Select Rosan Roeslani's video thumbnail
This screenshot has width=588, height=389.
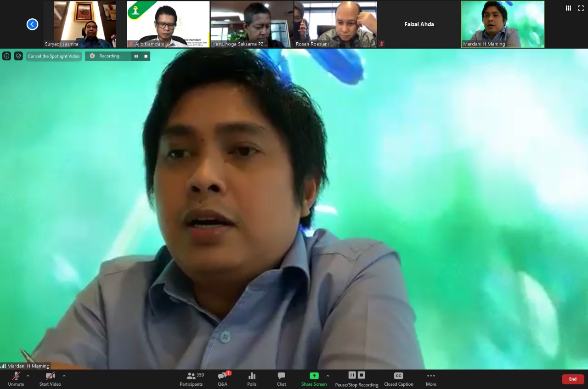(335, 24)
